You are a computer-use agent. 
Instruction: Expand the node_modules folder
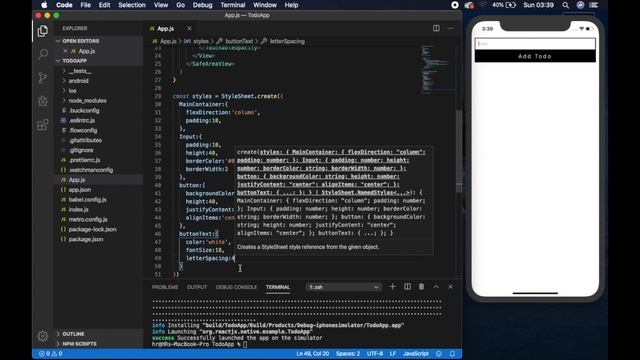(87, 100)
